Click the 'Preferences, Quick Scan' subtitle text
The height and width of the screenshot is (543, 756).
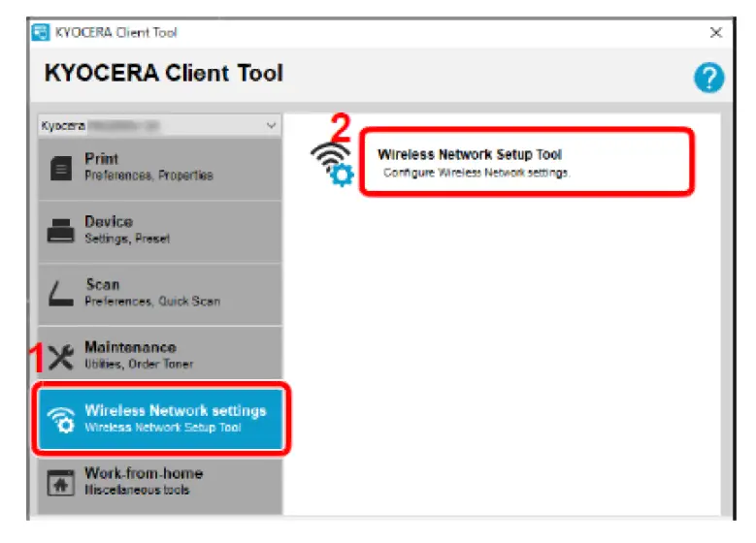click(x=152, y=302)
